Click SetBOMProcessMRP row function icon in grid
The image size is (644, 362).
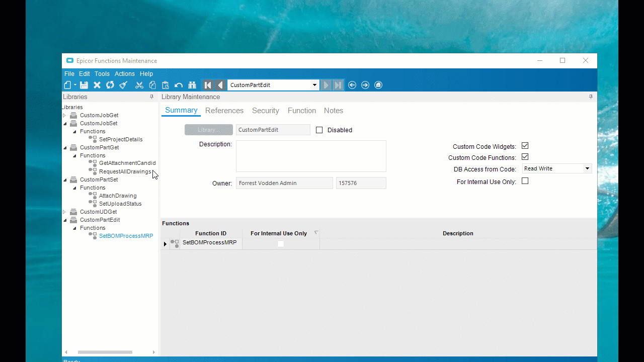[x=175, y=244]
